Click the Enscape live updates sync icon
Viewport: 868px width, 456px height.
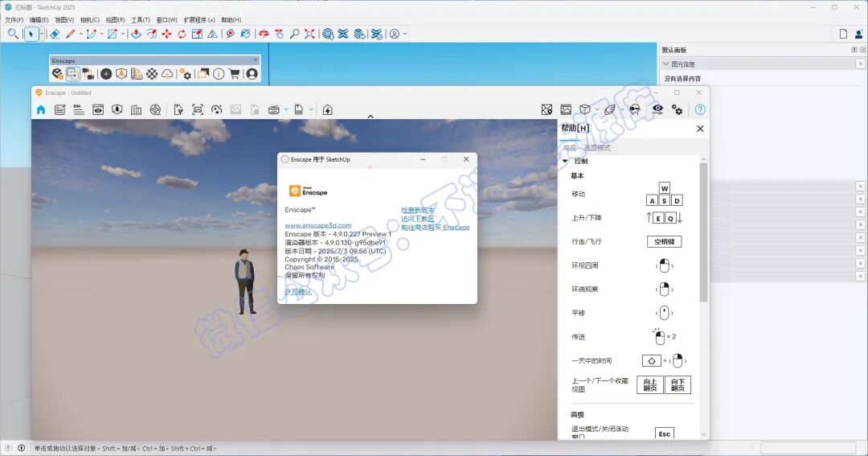(73, 74)
